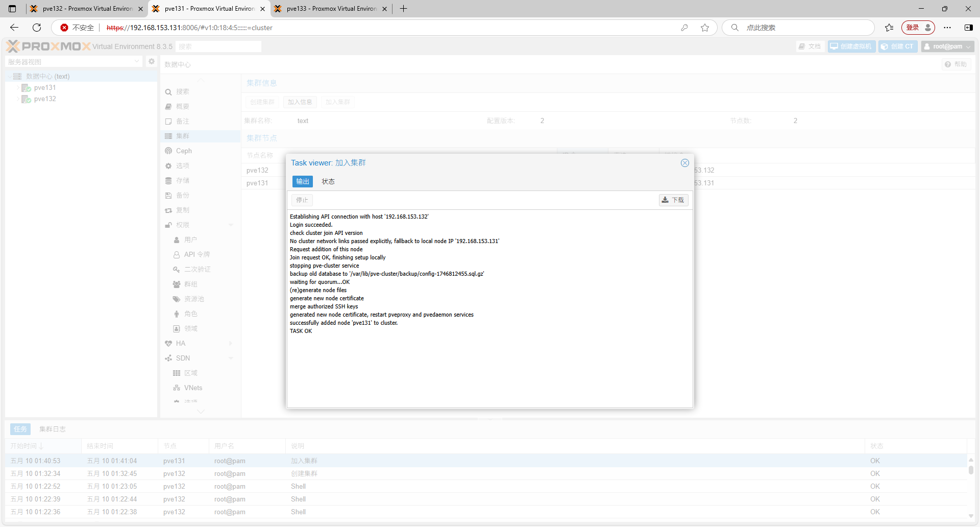Click the 群组 groups icon in the sidebar
Image resolution: width=980 pixels, height=527 pixels.
(x=177, y=284)
